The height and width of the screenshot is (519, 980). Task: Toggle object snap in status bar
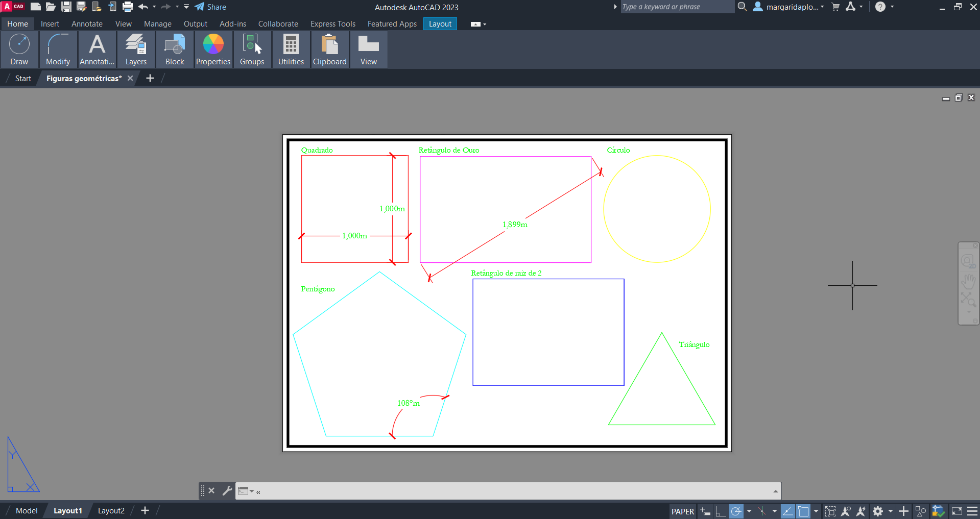click(x=803, y=511)
